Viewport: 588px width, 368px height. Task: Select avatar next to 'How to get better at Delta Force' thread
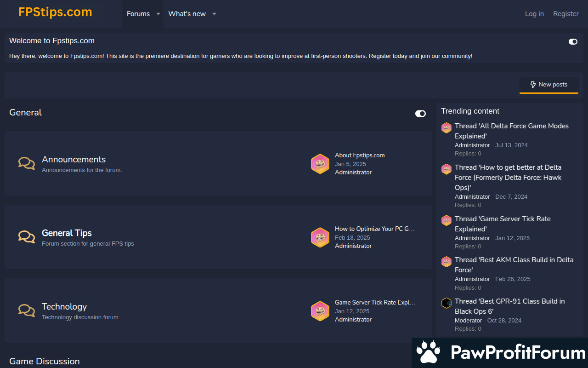pos(447,169)
